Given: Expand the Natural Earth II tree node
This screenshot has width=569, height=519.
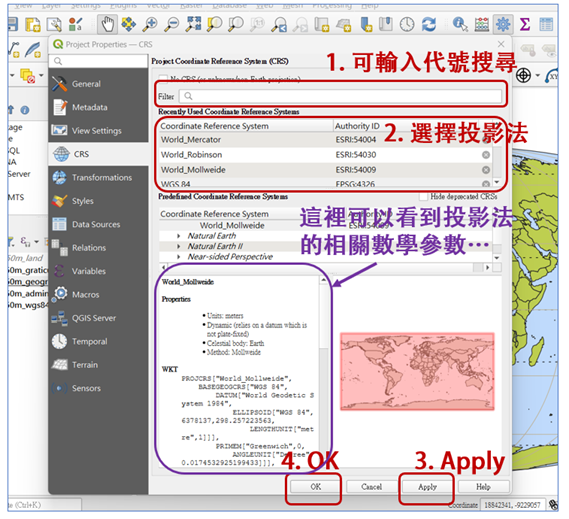Looking at the screenshot, I should pos(179,246).
